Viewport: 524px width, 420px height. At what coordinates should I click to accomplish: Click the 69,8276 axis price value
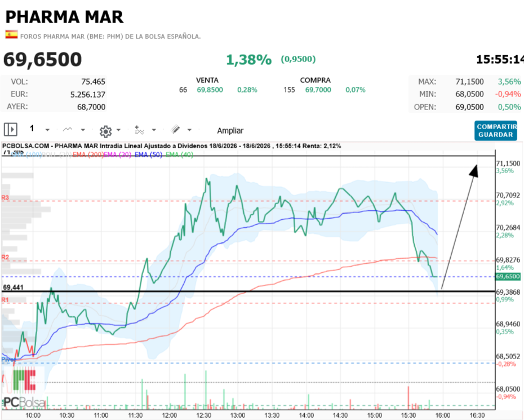[x=508, y=260]
